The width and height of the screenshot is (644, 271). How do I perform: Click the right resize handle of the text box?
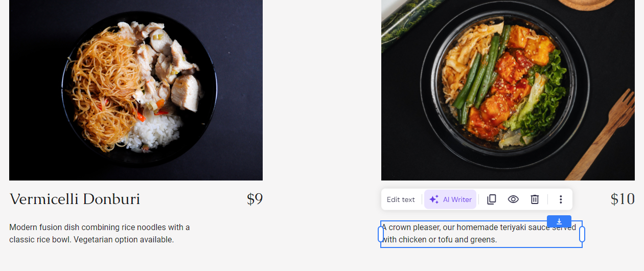582,234
